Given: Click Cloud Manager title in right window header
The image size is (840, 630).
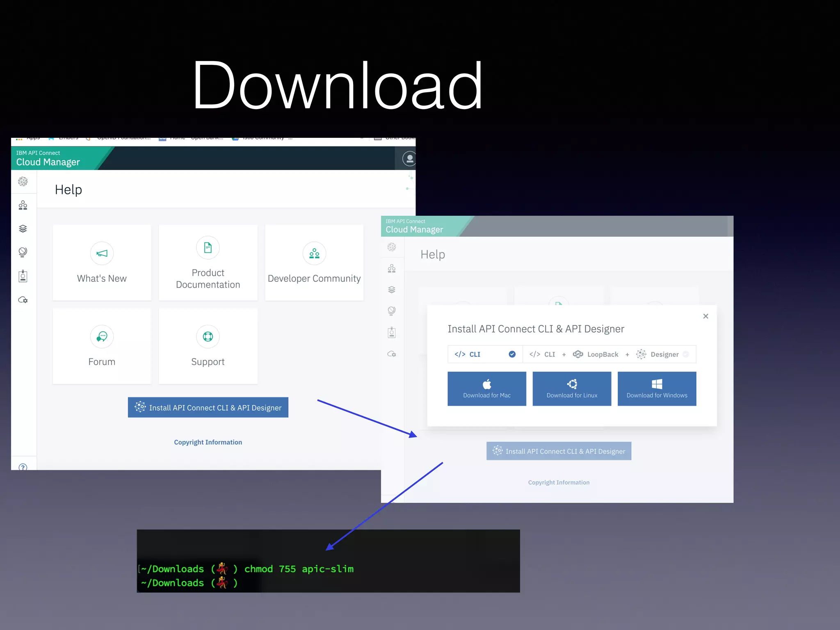Looking at the screenshot, I should 414,230.
